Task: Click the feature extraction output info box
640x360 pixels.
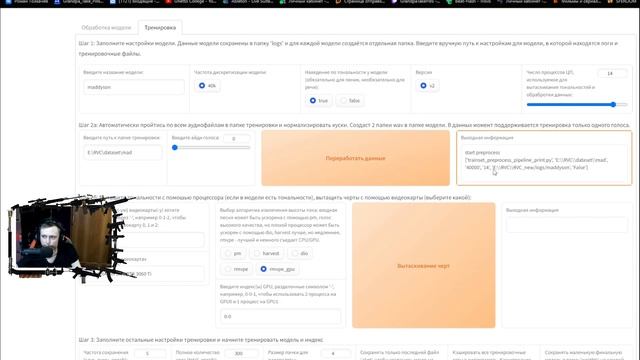Action: 567,225
